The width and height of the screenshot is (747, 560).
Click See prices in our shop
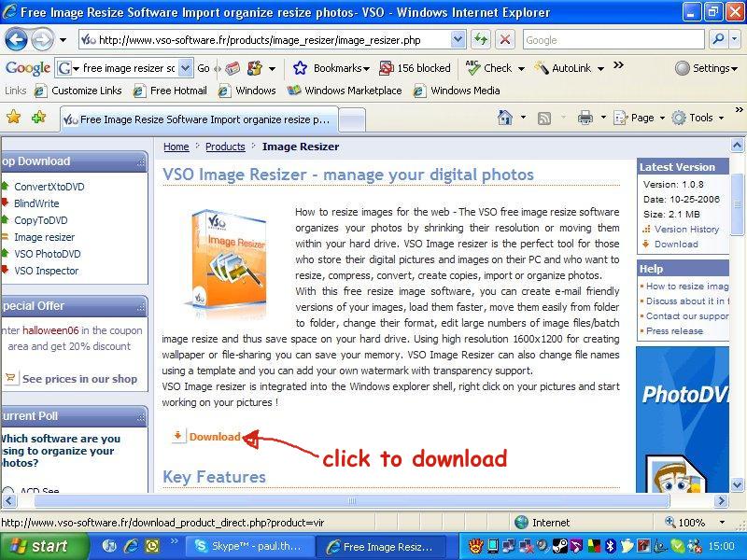point(79,379)
